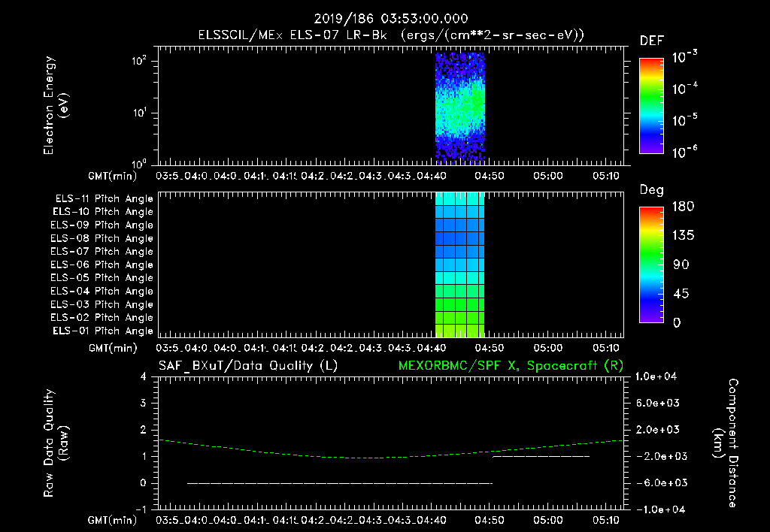Screen dimensions: 770x532
Task: Click the 'ELS-05 Pitch Angle' row label
Action: tap(102, 278)
